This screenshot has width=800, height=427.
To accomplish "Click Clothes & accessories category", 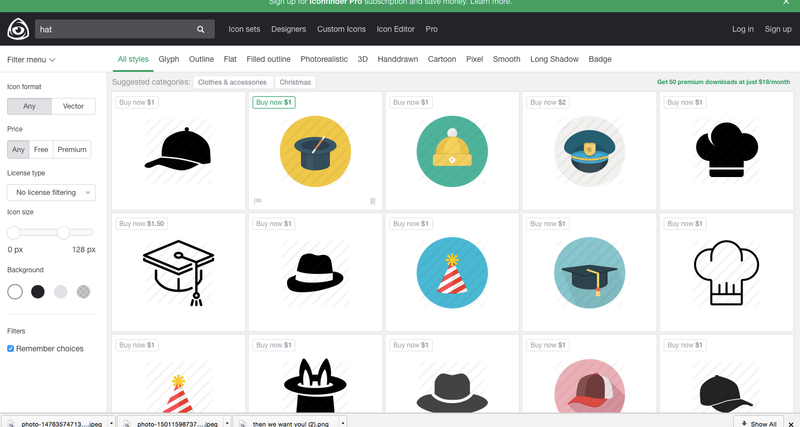I will click(x=232, y=82).
